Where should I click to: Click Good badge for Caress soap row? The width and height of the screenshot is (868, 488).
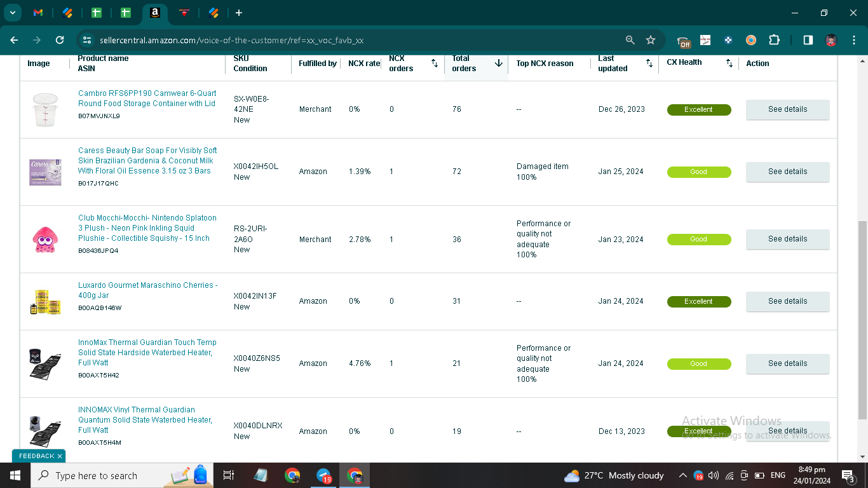699,172
